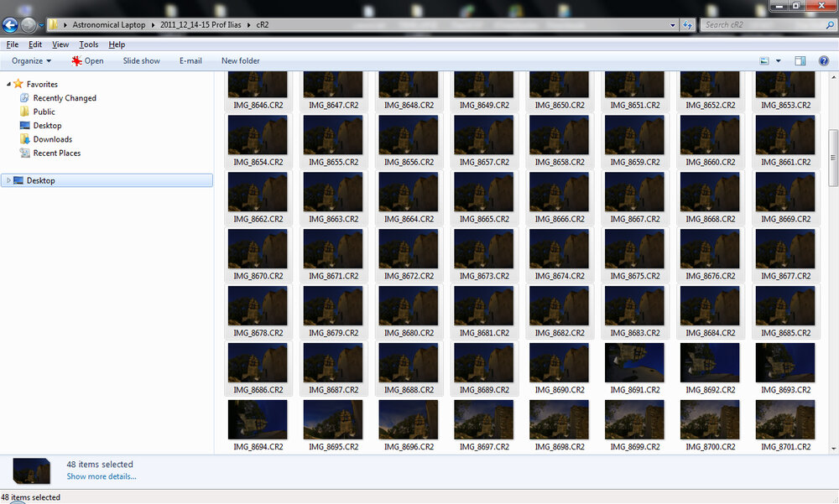Open the Downloads favorite
This screenshot has width=839, height=504.
click(x=52, y=139)
